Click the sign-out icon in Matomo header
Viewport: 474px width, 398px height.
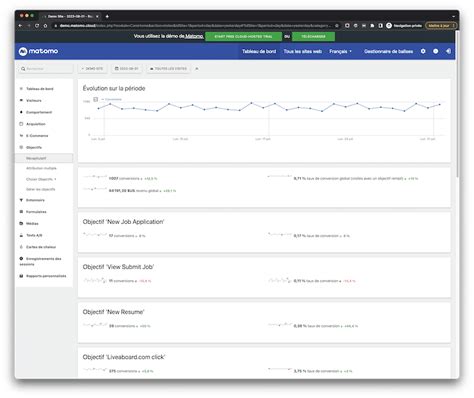(448, 51)
